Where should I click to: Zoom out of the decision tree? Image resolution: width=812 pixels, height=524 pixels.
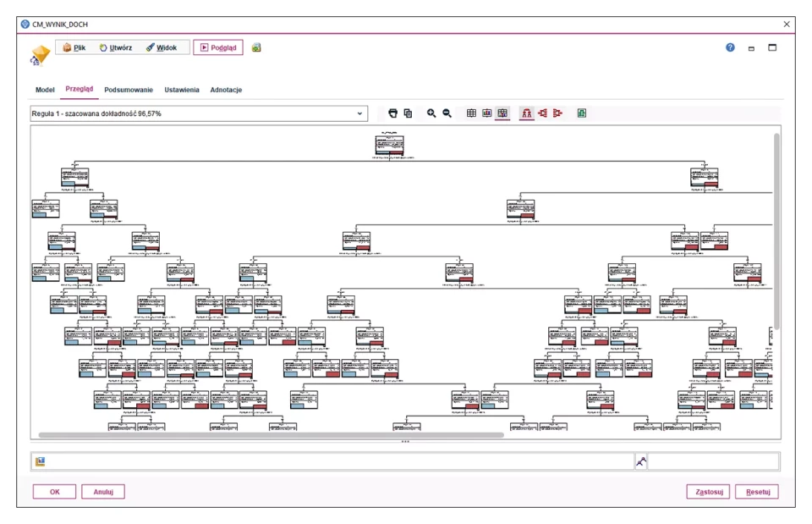447,113
